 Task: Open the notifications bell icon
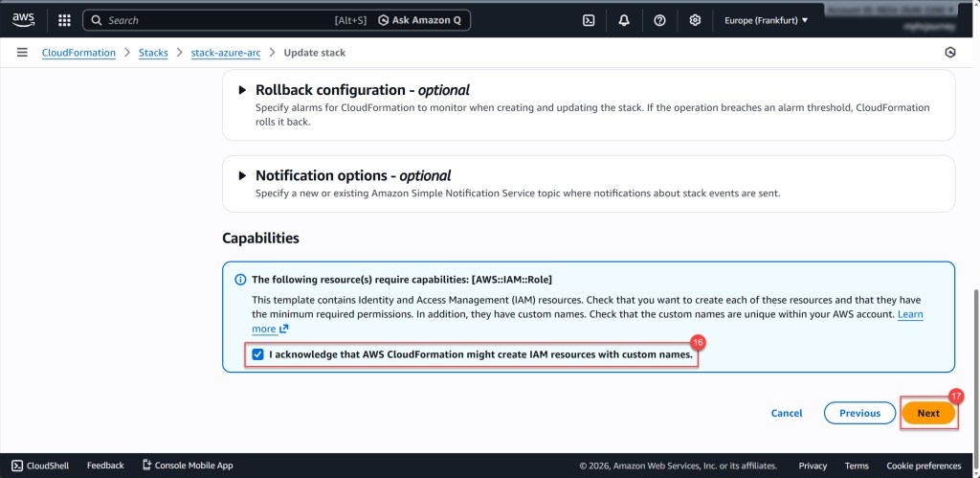[x=624, y=20]
